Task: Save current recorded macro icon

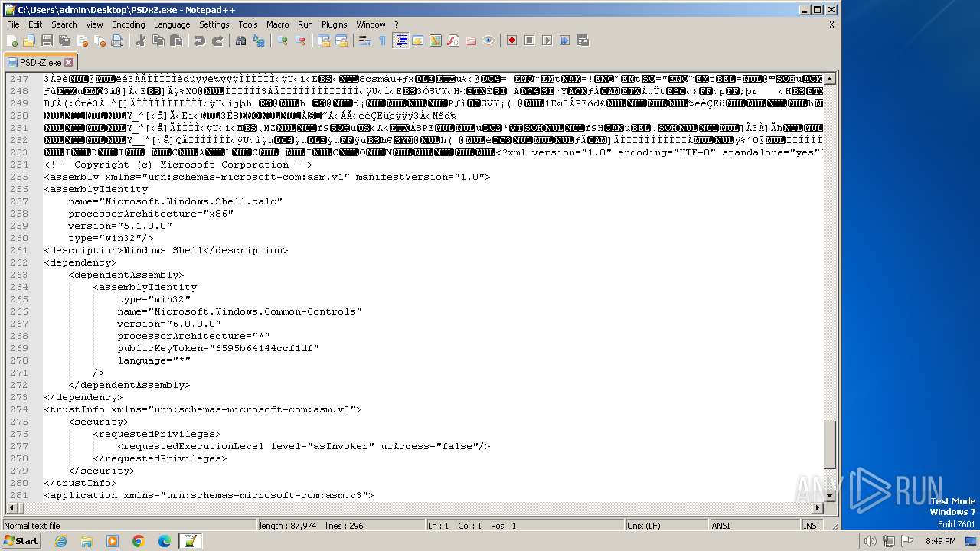Action: (583, 41)
